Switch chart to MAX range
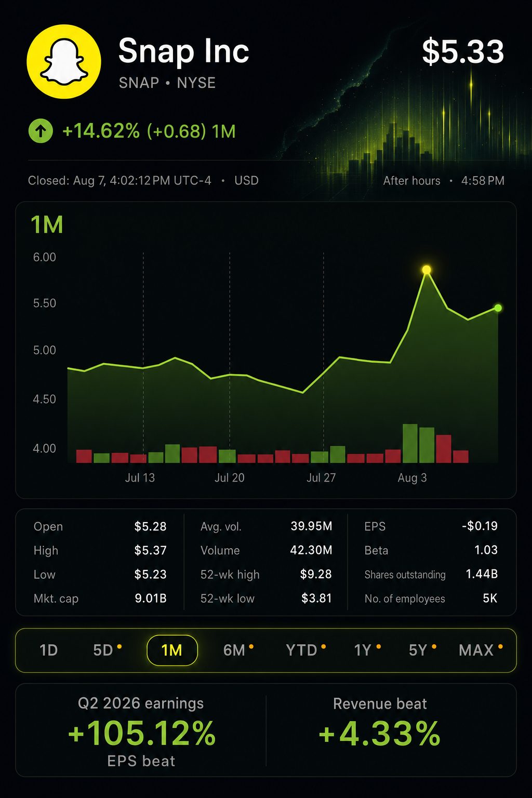Screen dimensions: 532x798 coord(476,650)
